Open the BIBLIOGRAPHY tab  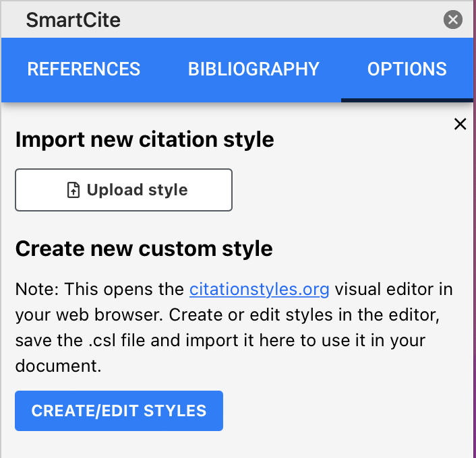(254, 69)
